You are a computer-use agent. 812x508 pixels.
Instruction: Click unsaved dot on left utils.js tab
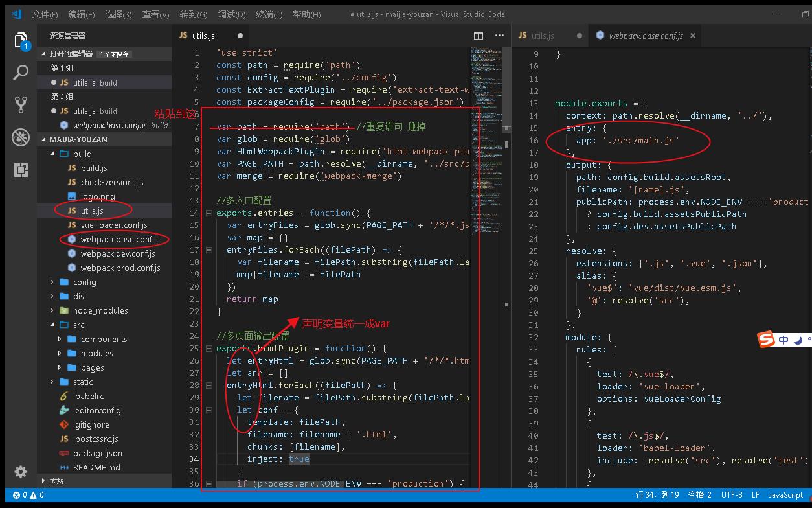pyautogui.click(x=240, y=36)
